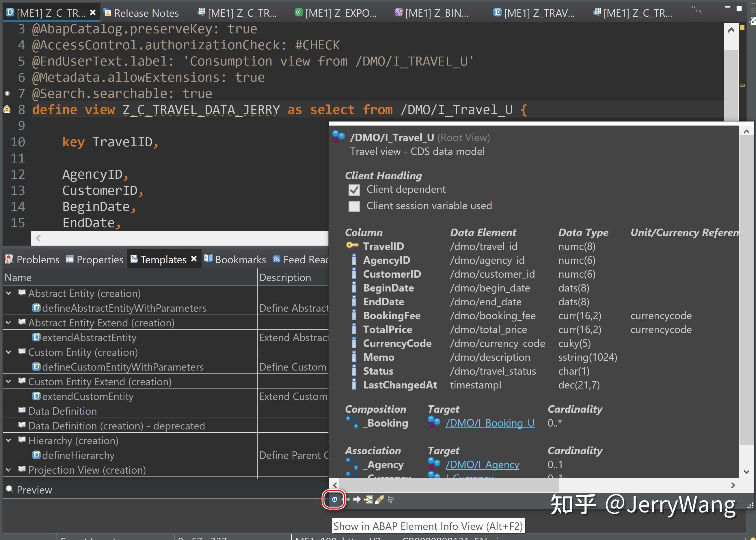Open the /DMO/I_Agency association link

[x=482, y=464]
